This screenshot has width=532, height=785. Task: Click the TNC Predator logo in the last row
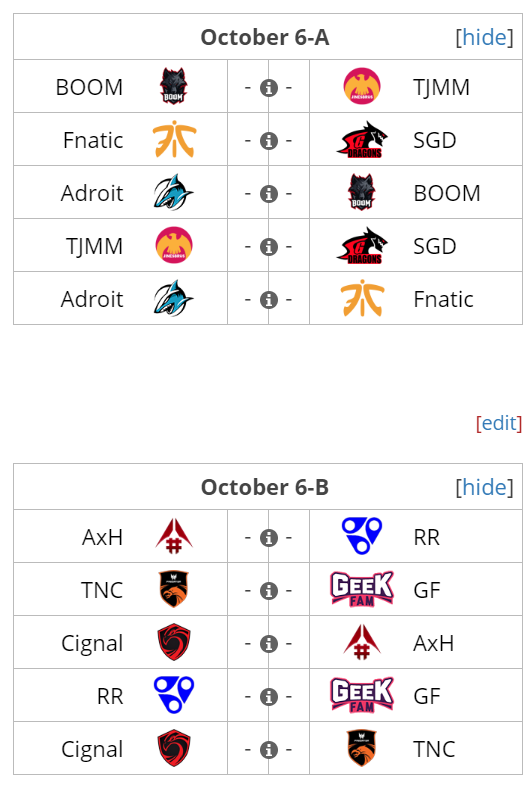pyautogui.click(x=361, y=748)
